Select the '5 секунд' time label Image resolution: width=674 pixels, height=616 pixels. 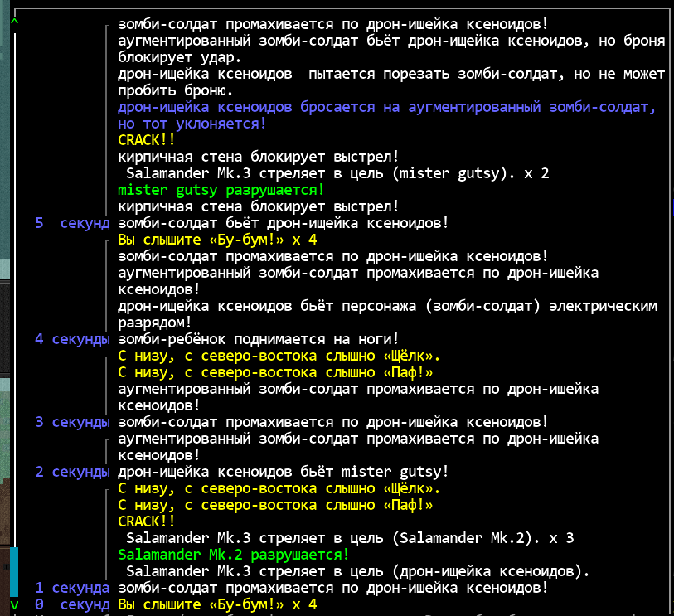(x=72, y=223)
